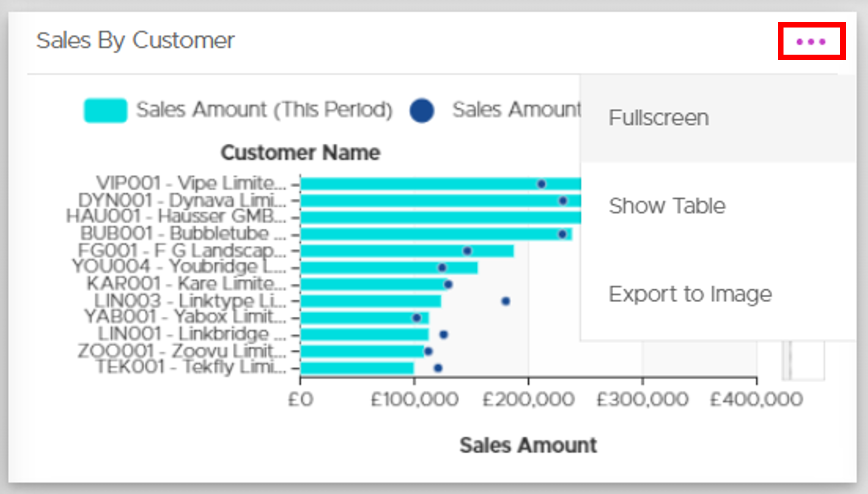Viewport: 868px width, 494px height.
Task: Click the ZOO001 Zoovu Limited bar
Action: [363, 351]
